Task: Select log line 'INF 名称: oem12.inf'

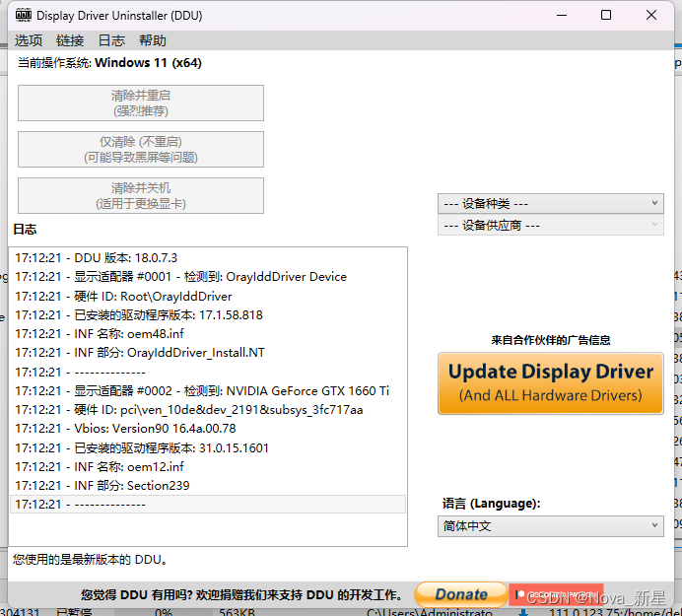Action: coord(208,467)
